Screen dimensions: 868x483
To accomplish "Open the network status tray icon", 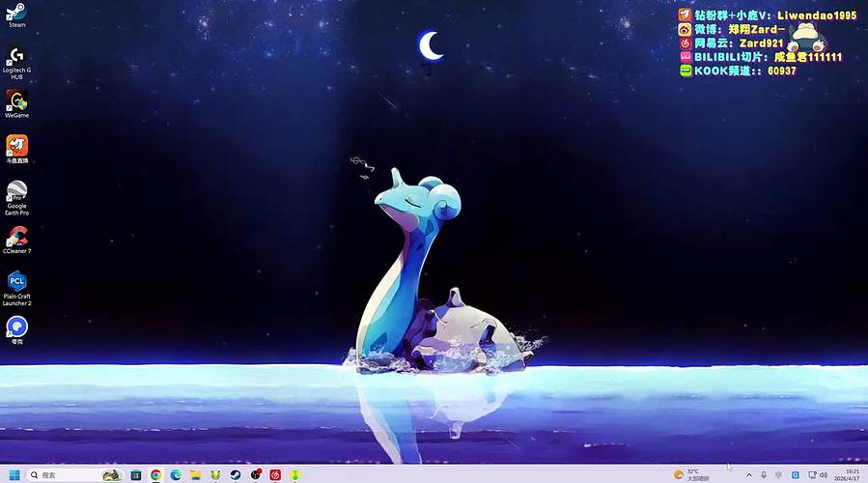I will pos(812,474).
